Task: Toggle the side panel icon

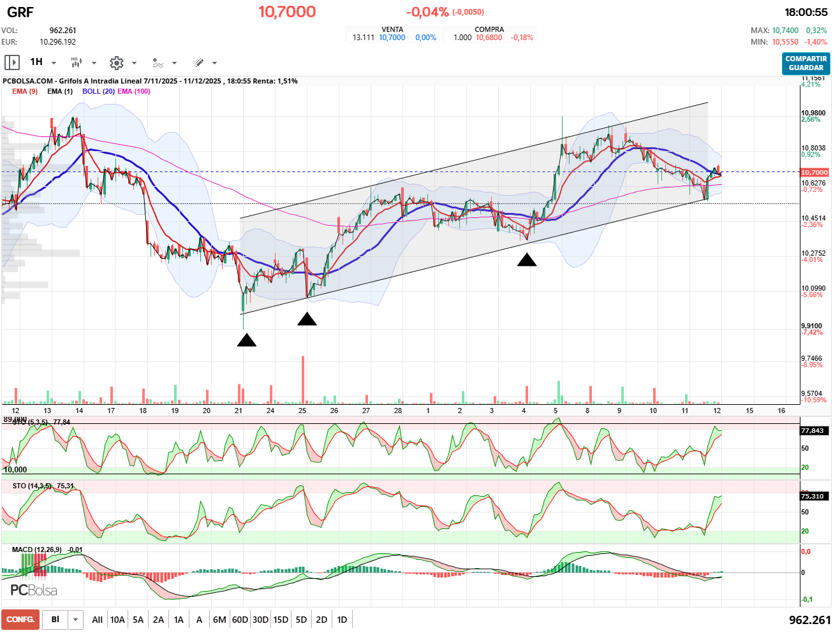Action: pos(11,62)
